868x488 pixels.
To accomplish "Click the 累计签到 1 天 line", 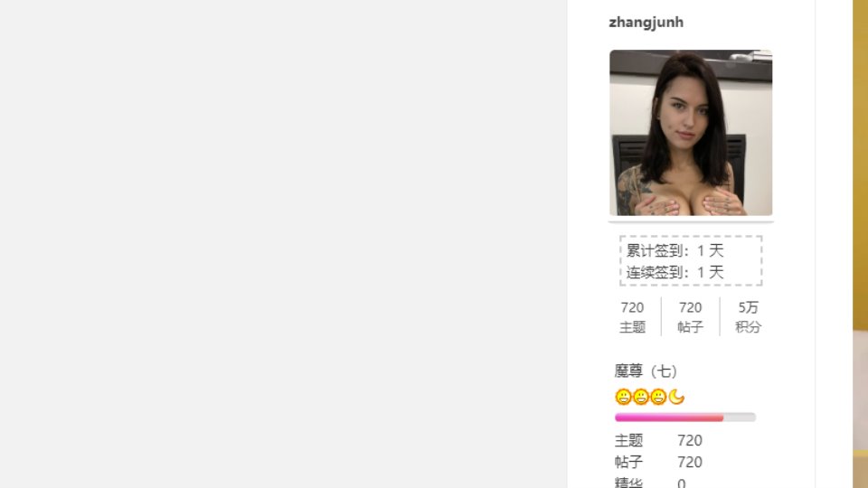I will (675, 250).
